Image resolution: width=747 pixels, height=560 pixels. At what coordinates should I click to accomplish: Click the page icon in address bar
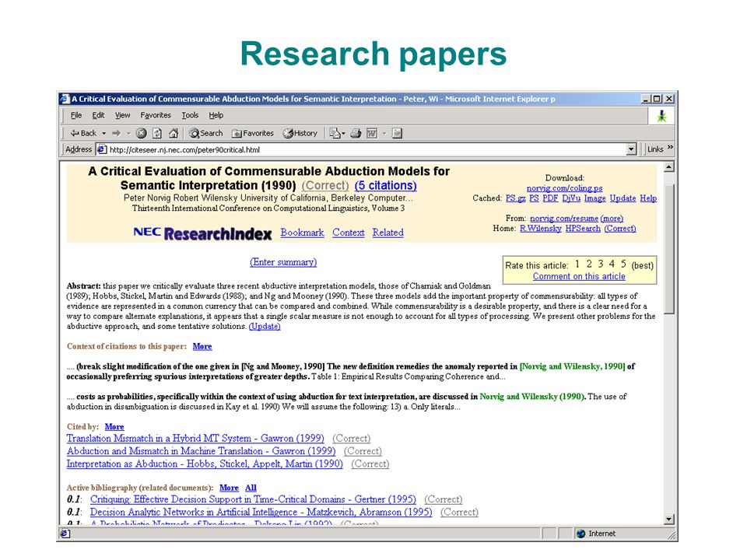coord(101,149)
